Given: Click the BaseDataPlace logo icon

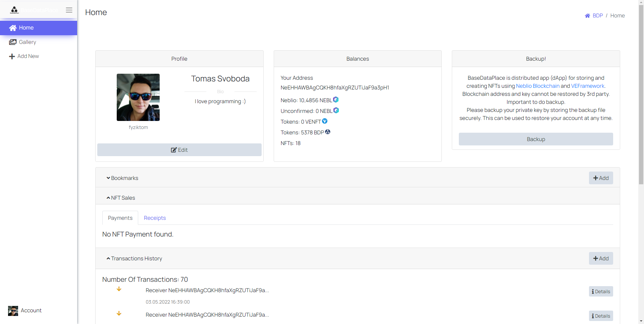Looking at the screenshot, I should (x=14, y=10).
